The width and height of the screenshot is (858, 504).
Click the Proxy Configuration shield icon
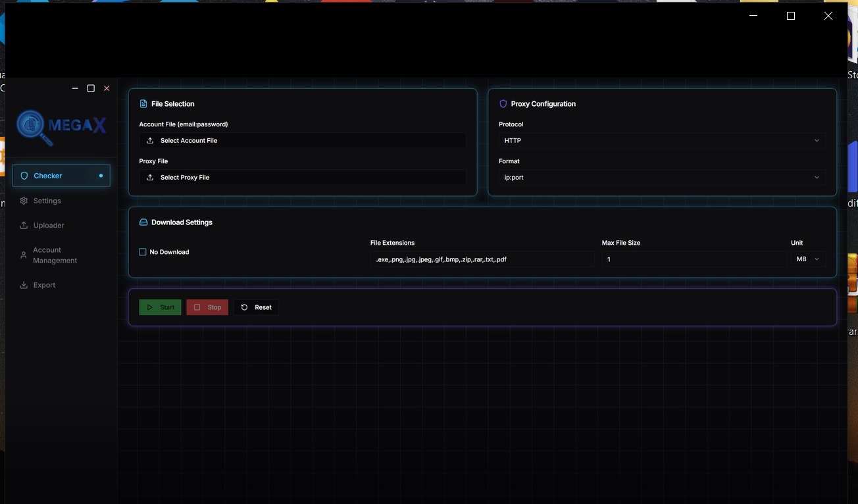[x=503, y=104]
